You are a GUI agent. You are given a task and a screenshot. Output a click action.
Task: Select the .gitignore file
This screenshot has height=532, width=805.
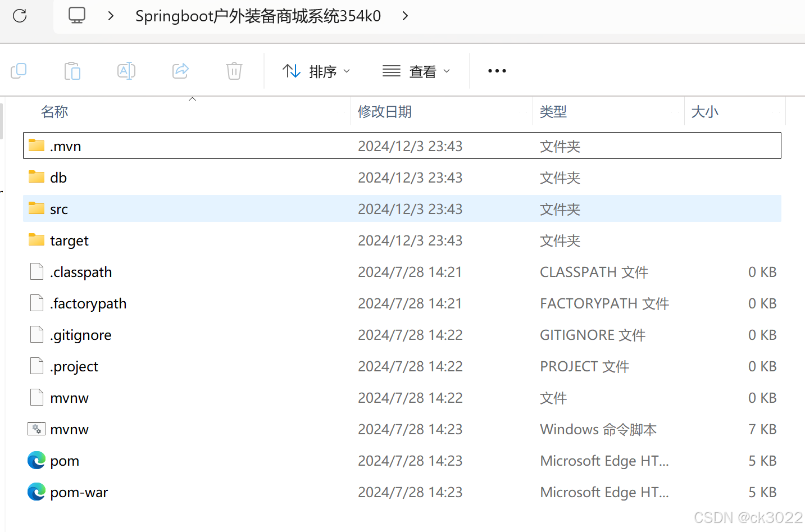pyautogui.click(x=80, y=335)
